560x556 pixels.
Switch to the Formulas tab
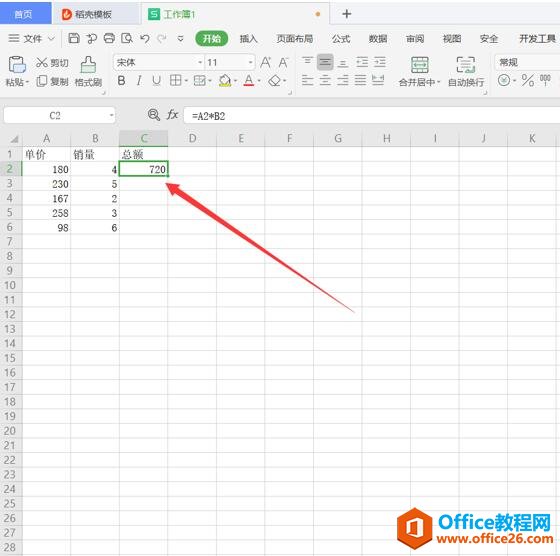tap(341, 38)
